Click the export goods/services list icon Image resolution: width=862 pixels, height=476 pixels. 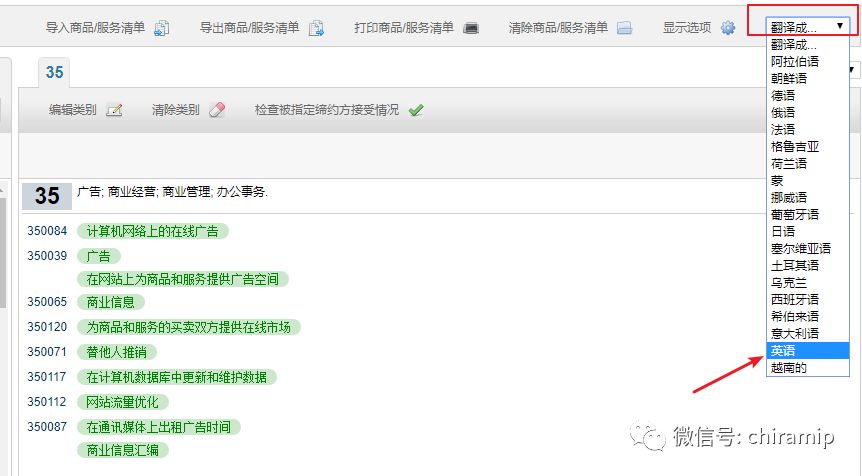pyautogui.click(x=316, y=27)
